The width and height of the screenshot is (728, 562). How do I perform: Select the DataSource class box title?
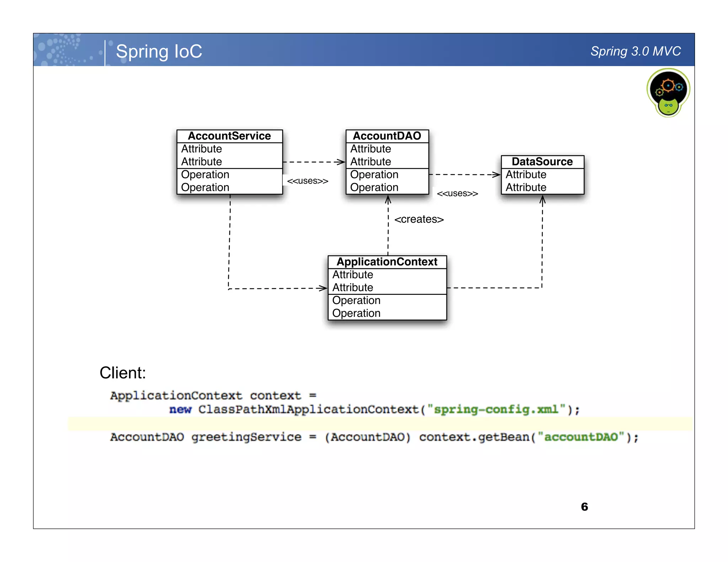[x=542, y=162]
